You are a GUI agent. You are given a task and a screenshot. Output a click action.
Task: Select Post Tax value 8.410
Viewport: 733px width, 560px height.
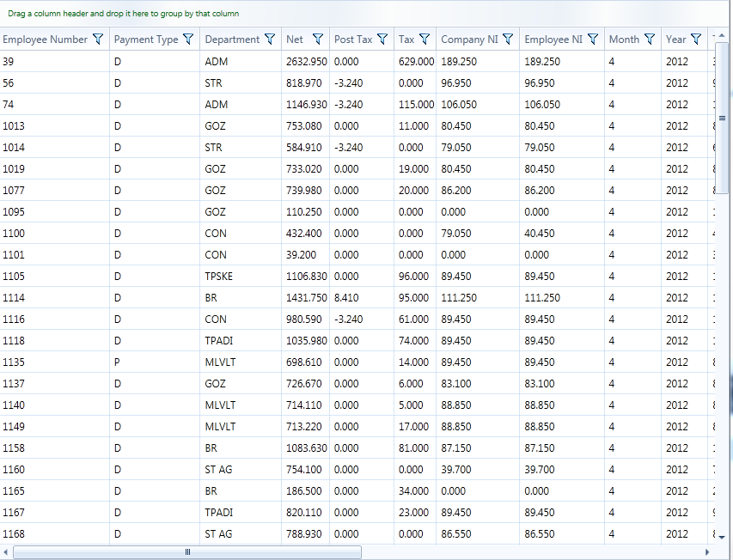(362, 297)
